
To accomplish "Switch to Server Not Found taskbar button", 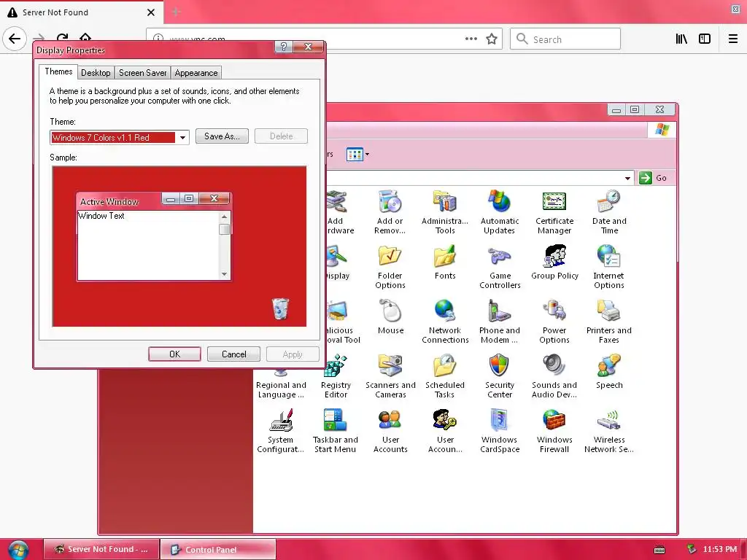I will pos(101,549).
